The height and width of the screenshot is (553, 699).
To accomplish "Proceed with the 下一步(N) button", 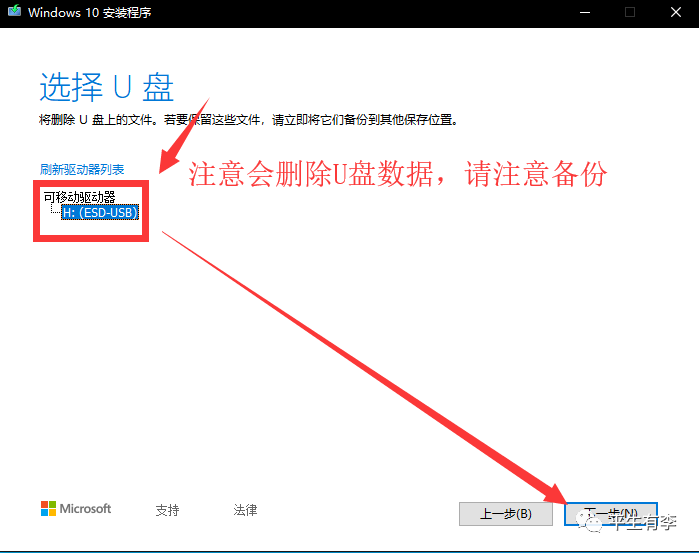I will pos(611,514).
